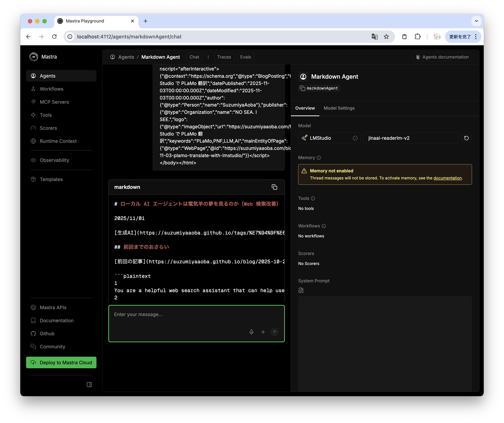
Task: Open the documentation link in memory warning
Action: tap(447, 178)
